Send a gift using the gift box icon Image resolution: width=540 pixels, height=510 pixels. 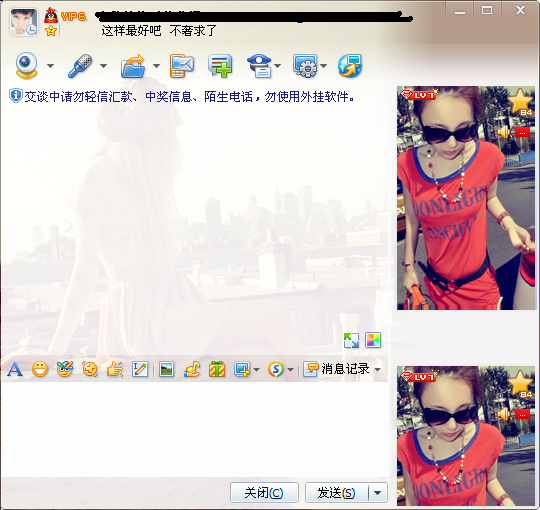pyautogui.click(x=217, y=369)
